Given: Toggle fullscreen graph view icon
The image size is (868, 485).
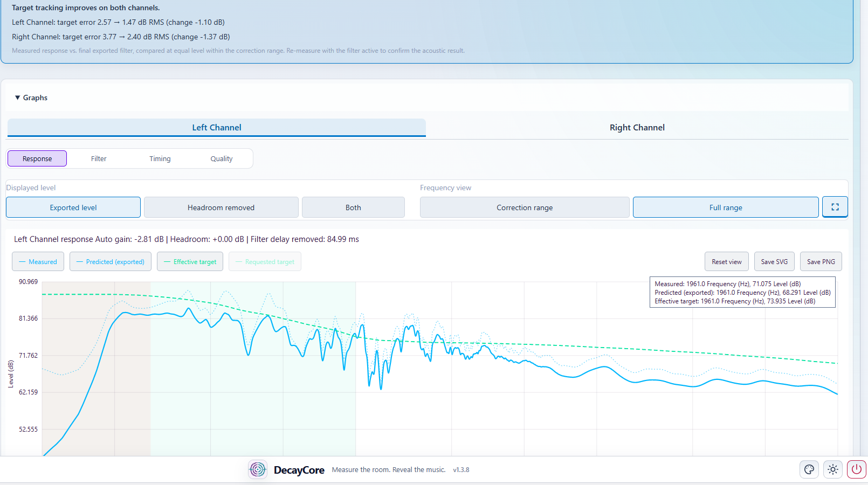Looking at the screenshot, I should 835,207.
